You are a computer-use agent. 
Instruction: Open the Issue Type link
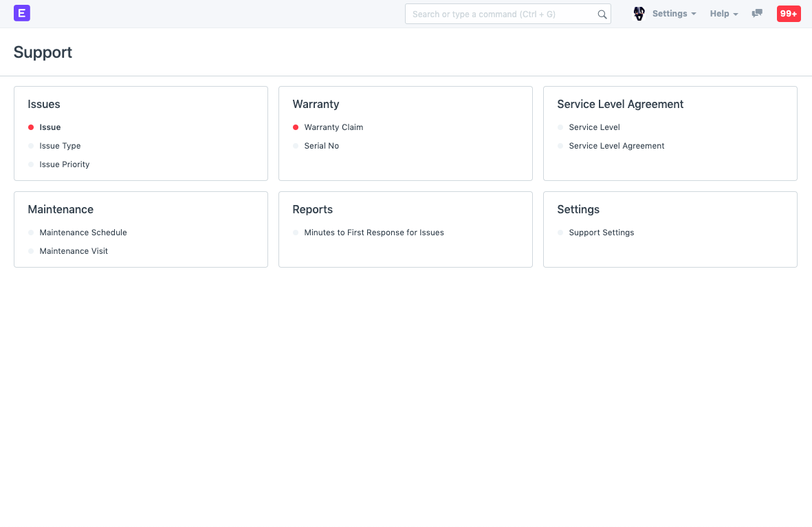[x=60, y=146]
